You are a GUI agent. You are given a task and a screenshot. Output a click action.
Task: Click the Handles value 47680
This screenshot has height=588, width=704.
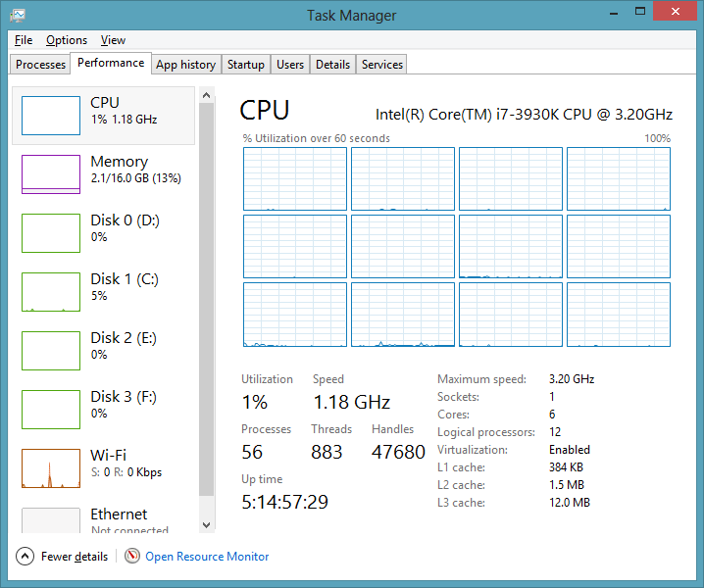click(x=398, y=452)
